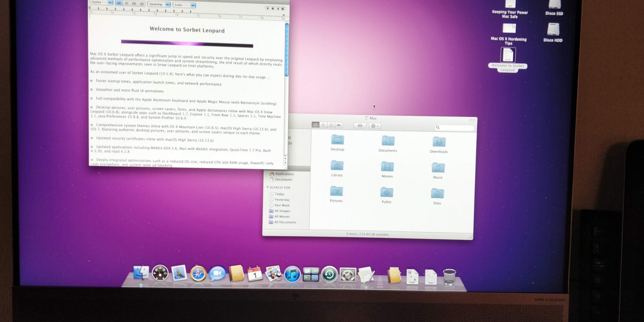Align text right in TextEdit
The image size is (644, 322).
[x=141, y=4]
